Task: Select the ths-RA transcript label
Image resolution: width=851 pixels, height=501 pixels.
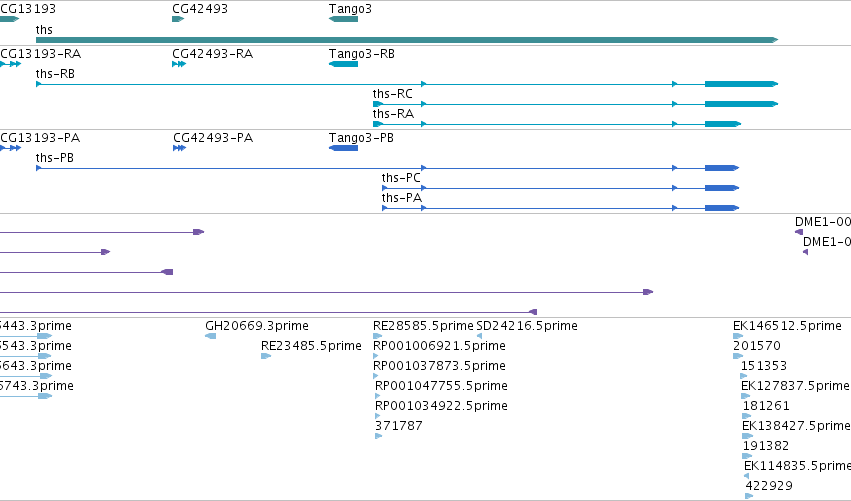Action: coord(393,114)
